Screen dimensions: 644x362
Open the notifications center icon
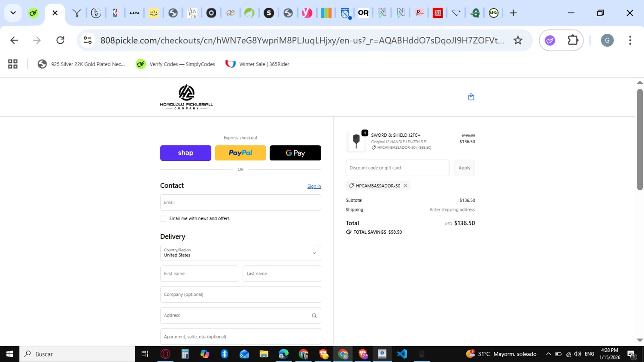(632, 354)
